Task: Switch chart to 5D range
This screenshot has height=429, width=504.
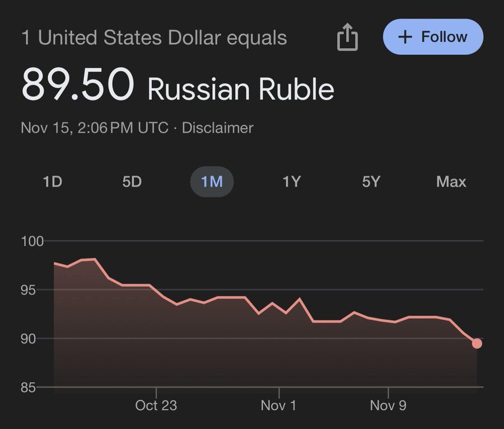Action: (x=132, y=182)
